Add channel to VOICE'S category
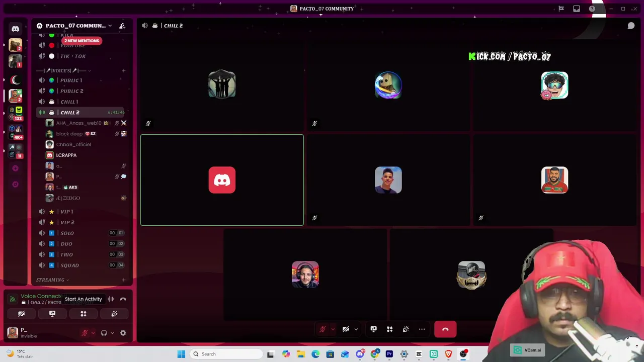The width and height of the screenshot is (644, 362). tap(123, 70)
